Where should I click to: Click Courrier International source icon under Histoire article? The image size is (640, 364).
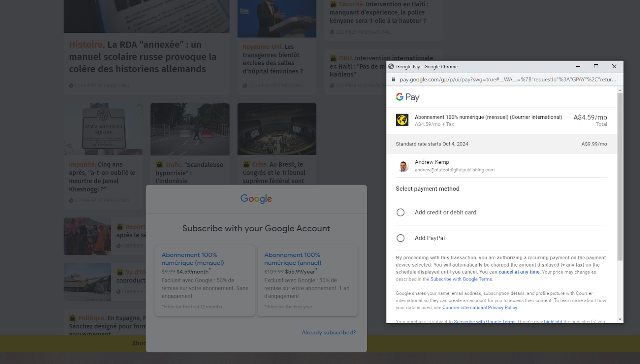(71, 86)
